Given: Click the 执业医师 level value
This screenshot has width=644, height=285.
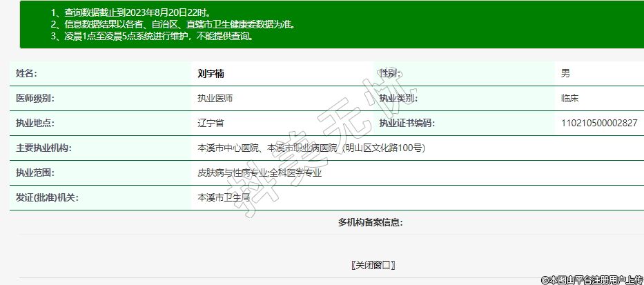Looking at the screenshot, I should [x=215, y=98].
